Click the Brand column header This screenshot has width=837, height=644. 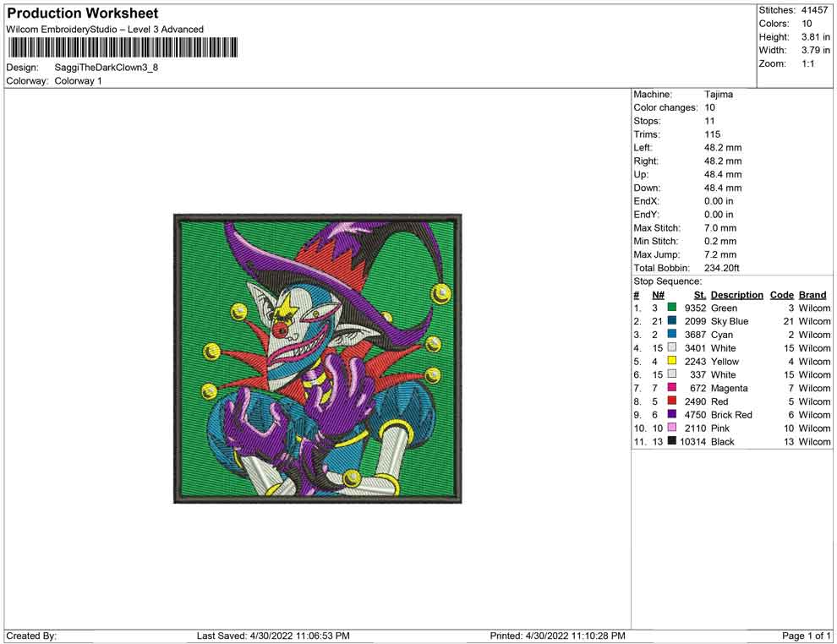coord(812,295)
